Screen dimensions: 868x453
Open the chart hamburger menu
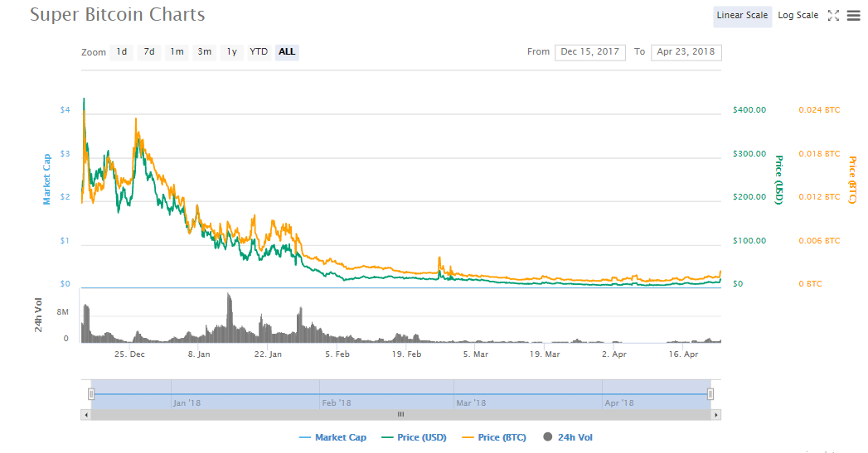pyautogui.click(x=853, y=16)
